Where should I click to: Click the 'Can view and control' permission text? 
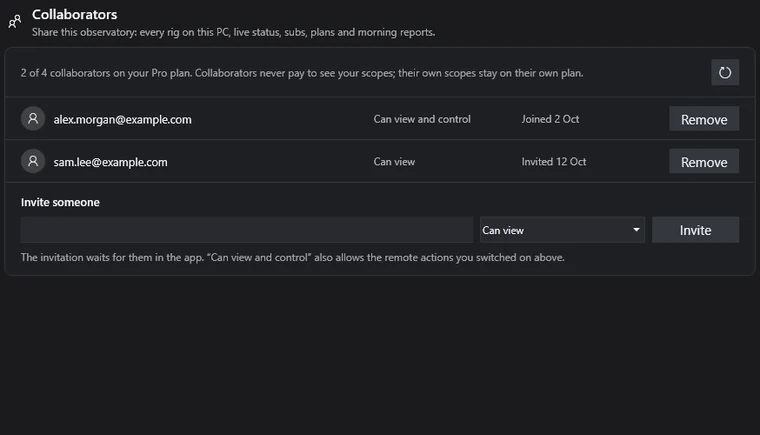click(422, 119)
